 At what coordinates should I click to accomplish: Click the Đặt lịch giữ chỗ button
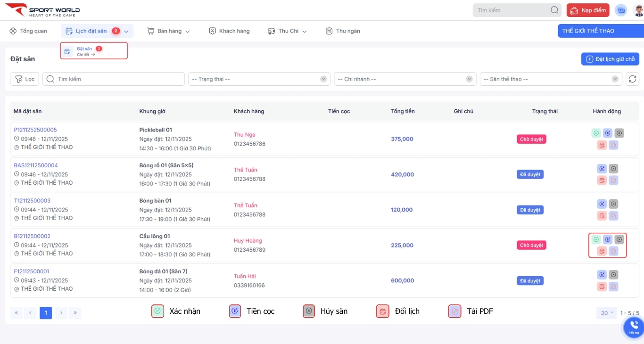click(610, 59)
